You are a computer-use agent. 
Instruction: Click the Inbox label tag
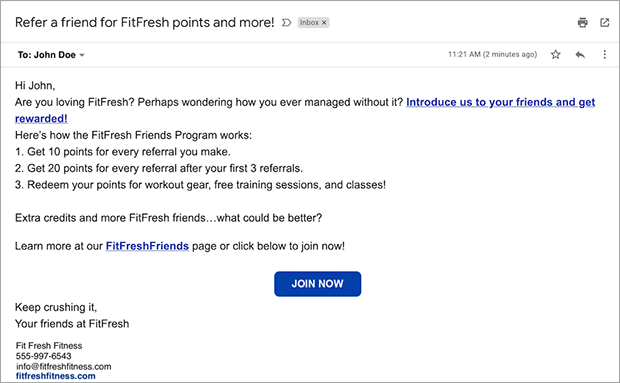coord(309,23)
